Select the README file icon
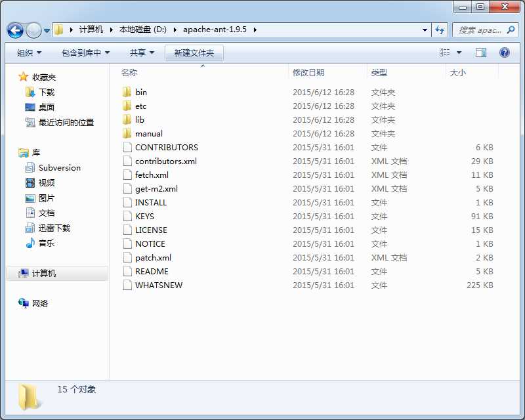The image size is (525, 420). coord(127,271)
